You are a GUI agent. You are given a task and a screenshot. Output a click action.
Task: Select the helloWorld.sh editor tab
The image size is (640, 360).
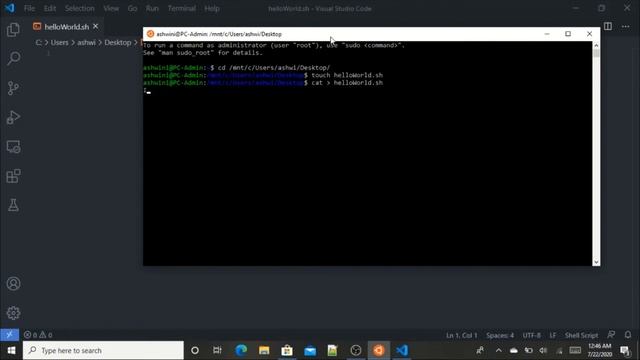click(x=66, y=27)
